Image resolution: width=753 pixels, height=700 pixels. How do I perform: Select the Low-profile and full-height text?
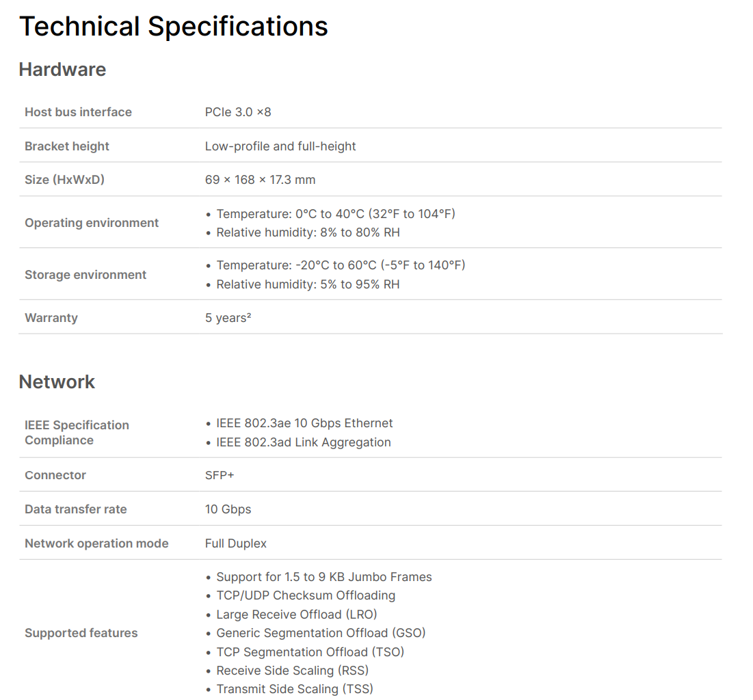[280, 146]
